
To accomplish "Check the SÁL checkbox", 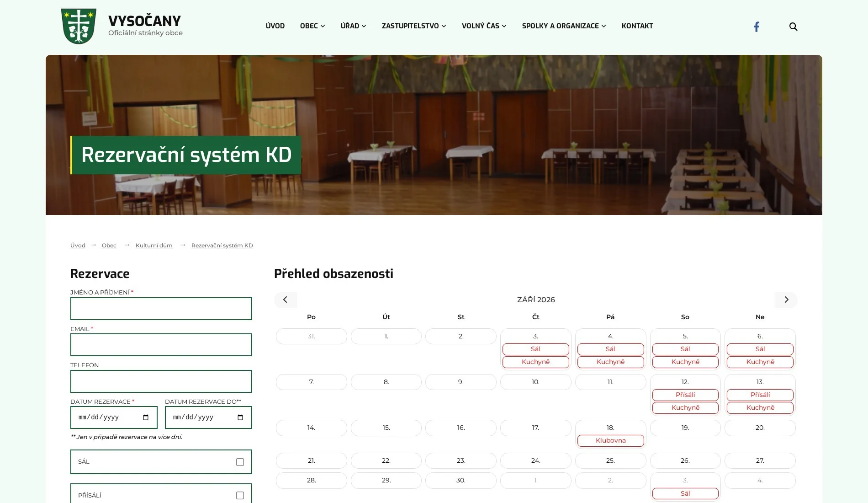I will (240, 462).
